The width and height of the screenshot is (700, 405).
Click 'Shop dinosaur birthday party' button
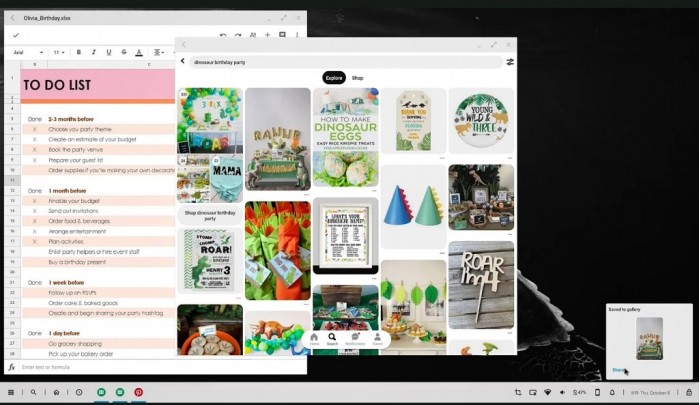[210, 215]
